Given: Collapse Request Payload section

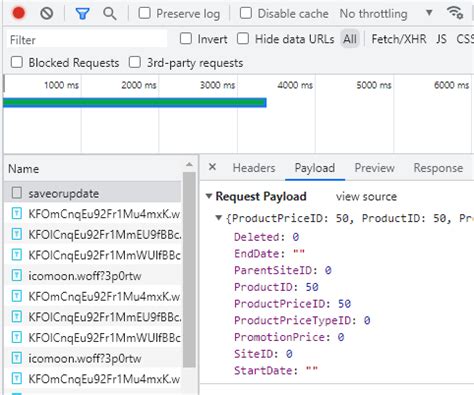Looking at the screenshot, I should pyautogui.click(x=209, y=196).
